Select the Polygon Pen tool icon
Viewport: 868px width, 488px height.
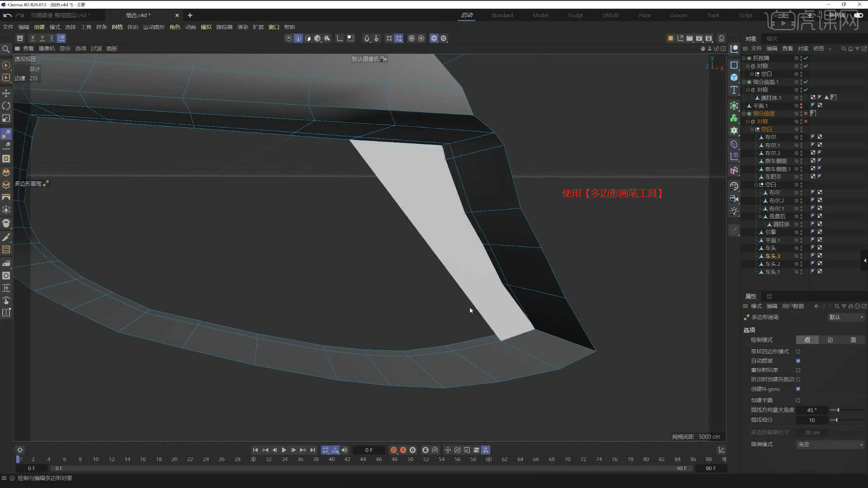point(6,134)
